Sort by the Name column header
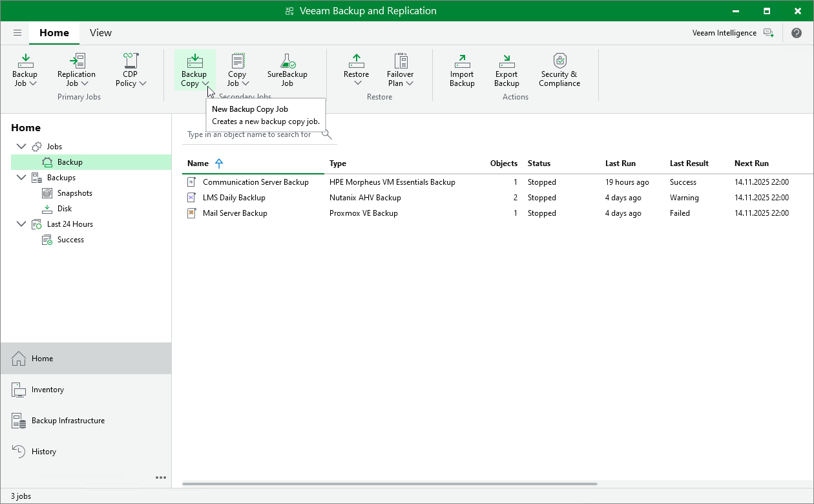814x504 pixels. 198,163
